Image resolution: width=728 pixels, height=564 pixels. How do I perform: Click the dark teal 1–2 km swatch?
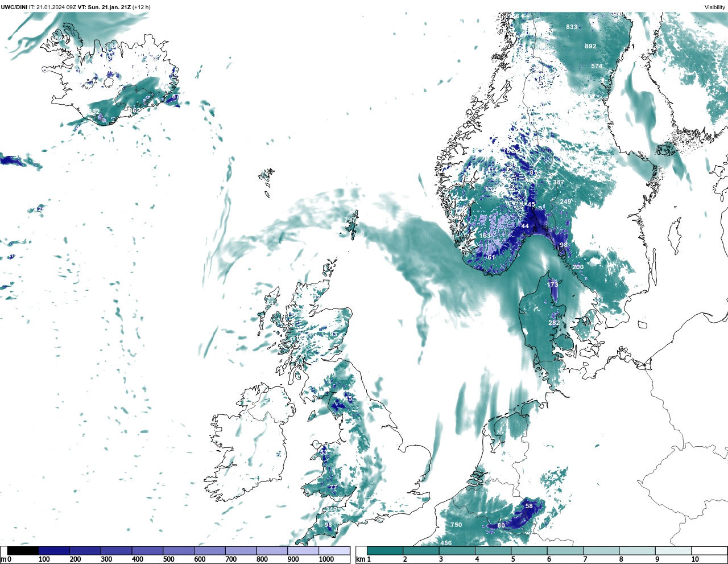click(385, 551)
